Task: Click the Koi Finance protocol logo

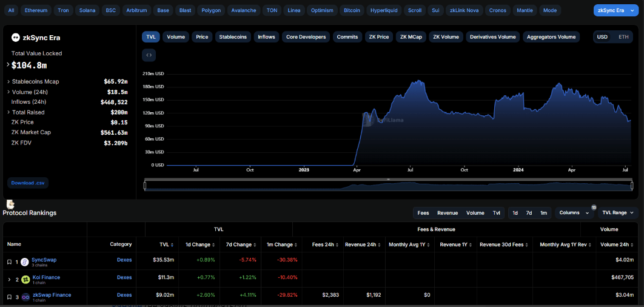Action: (25, 280)
